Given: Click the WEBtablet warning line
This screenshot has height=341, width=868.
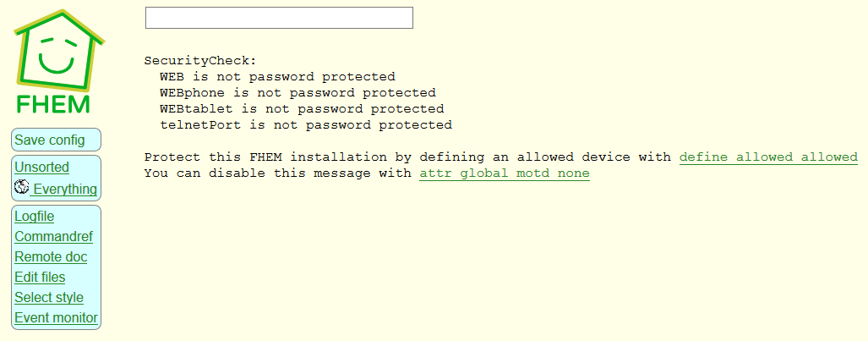Looking at the screenshot, I should pyautogui.click(x=302, y=108).
